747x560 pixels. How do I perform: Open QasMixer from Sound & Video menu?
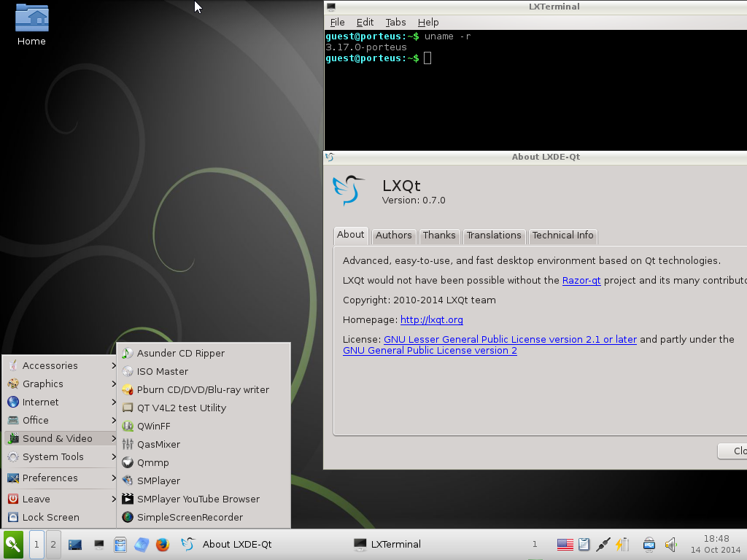coord(158,444)
